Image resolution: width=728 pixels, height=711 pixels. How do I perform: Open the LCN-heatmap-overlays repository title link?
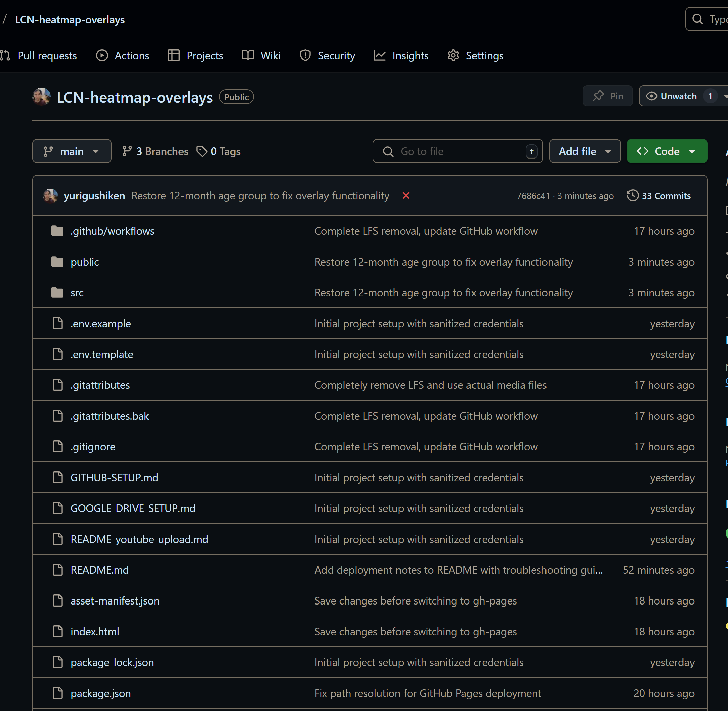click(x=134, y=97)
